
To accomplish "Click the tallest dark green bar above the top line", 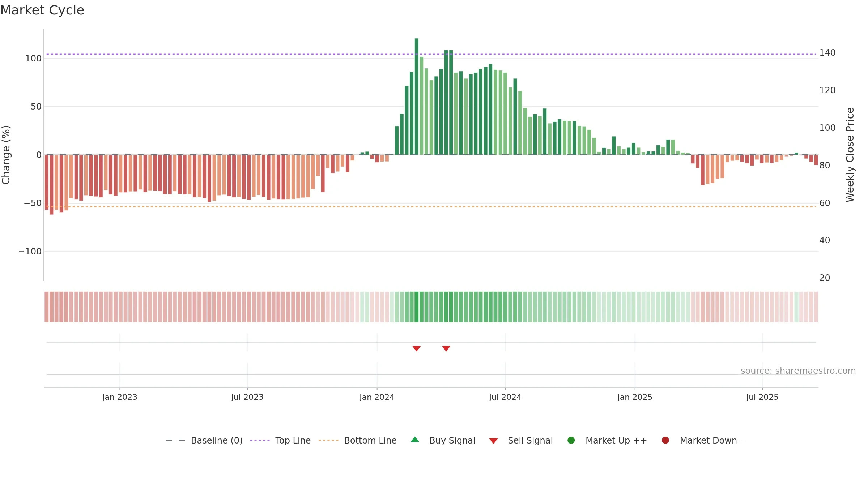I will [417, 97].
